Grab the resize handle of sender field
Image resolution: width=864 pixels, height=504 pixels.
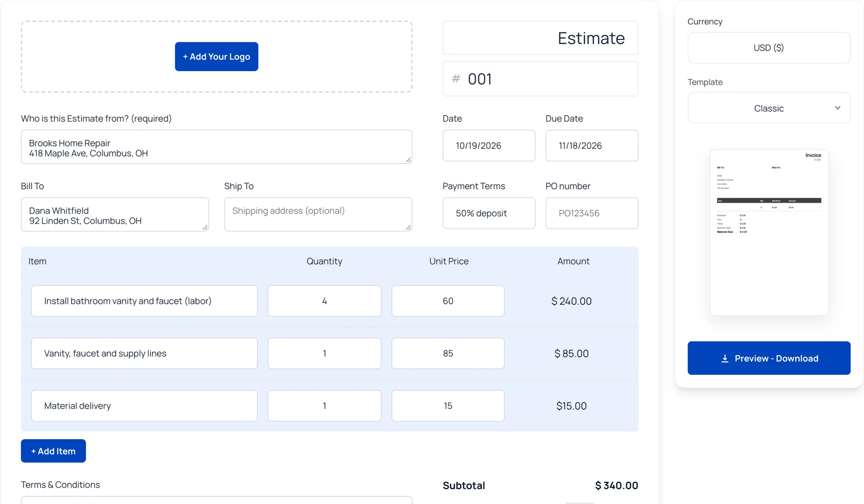[408, 160]
